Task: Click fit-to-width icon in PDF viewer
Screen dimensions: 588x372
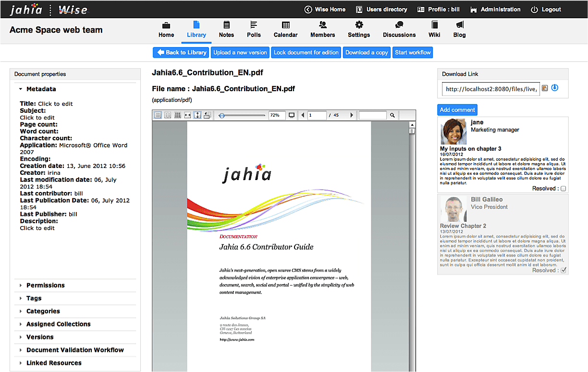Action: [187, 115]
